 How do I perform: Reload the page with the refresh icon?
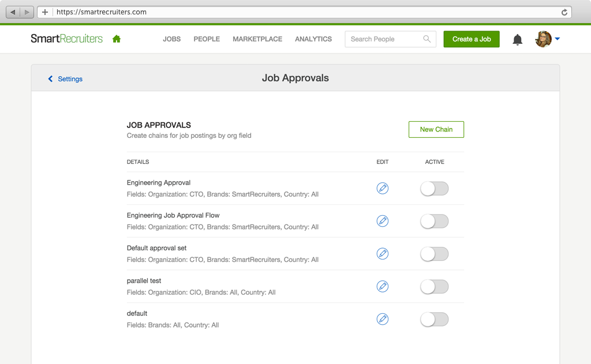[564, 12]
